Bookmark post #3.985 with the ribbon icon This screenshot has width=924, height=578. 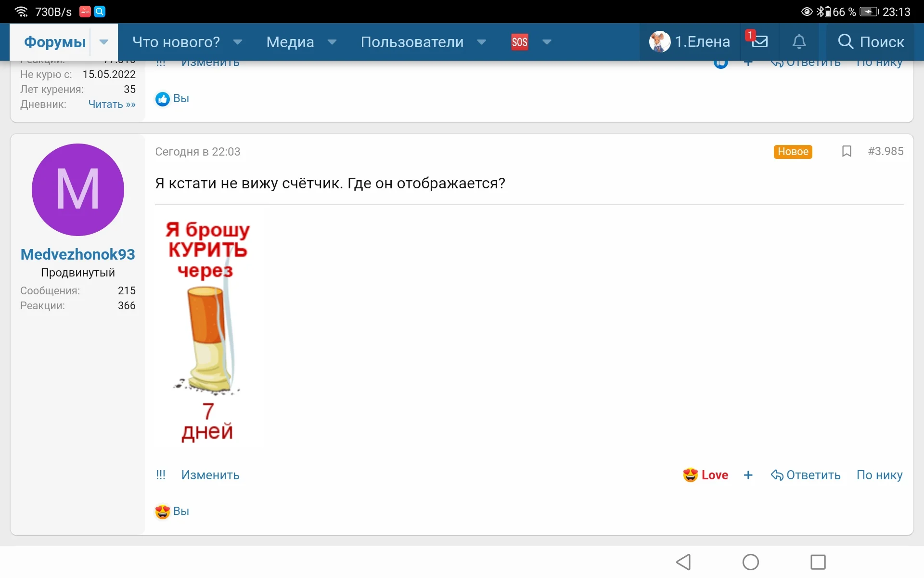(x=847, y=151)
